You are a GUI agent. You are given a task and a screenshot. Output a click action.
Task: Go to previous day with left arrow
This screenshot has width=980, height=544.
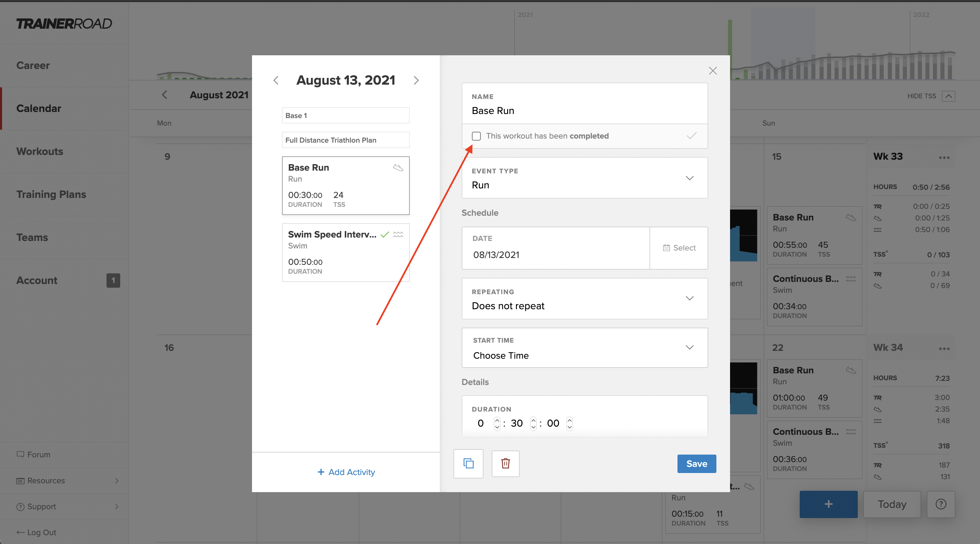[x=276, y=80]
